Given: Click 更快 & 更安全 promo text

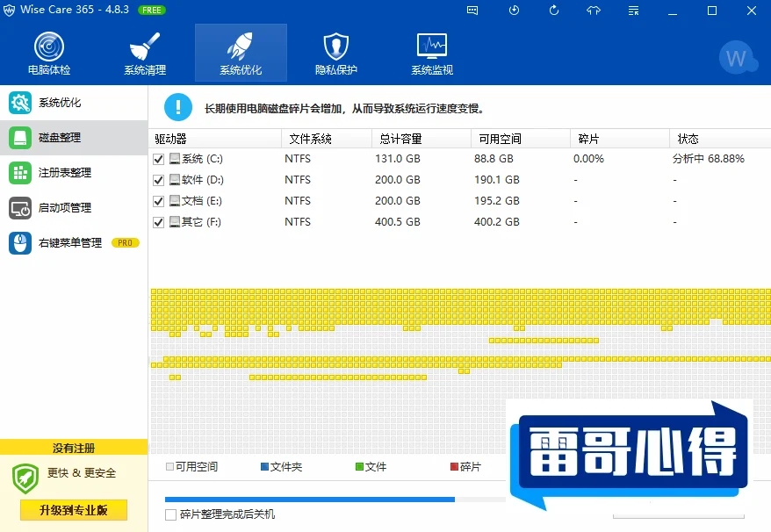Looking at the screenshot, I should pos(82,473).
